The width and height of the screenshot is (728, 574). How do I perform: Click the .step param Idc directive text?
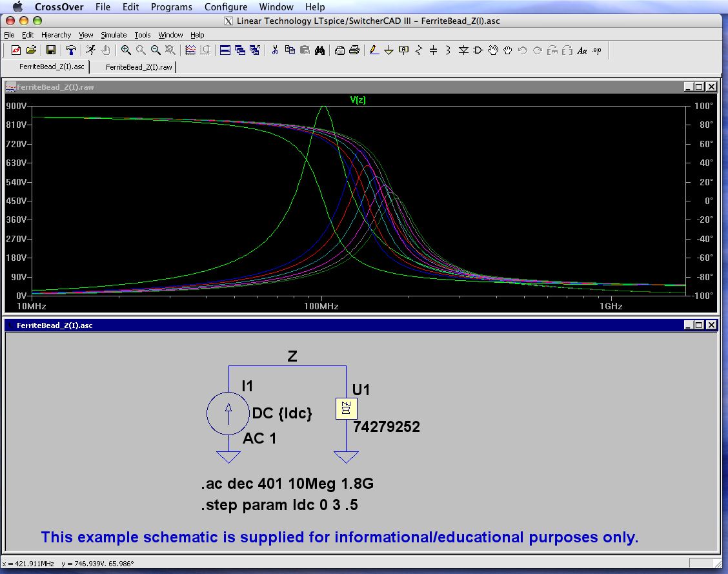click(279, 505)
